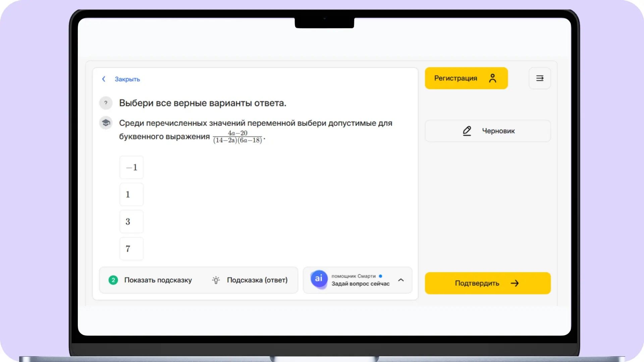Image resolution: width=644 pixels, height=362 pixels.
Task: Click the ai assistant avatar icon
Action: point(319,279)
